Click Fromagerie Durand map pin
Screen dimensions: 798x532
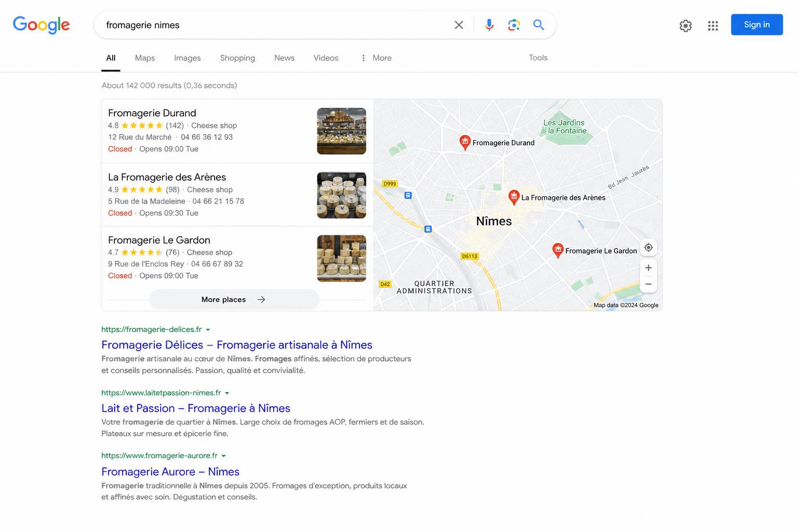click(465, 142)
